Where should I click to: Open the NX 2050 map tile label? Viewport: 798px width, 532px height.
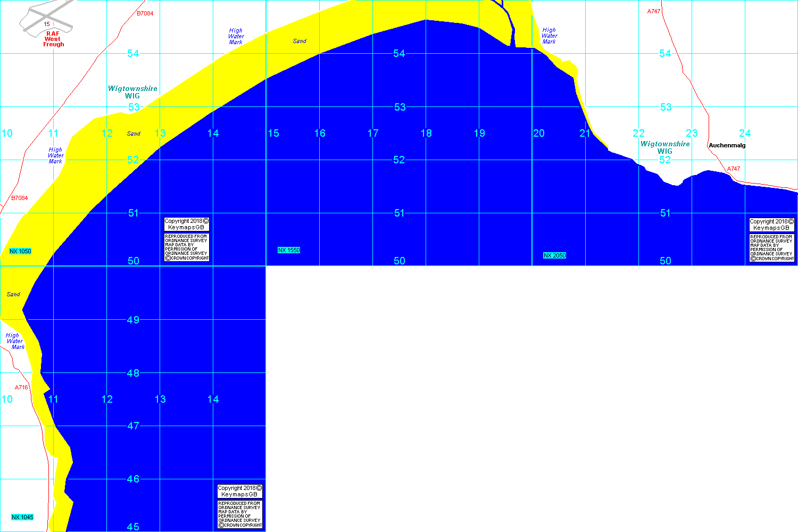pos(554,255)
